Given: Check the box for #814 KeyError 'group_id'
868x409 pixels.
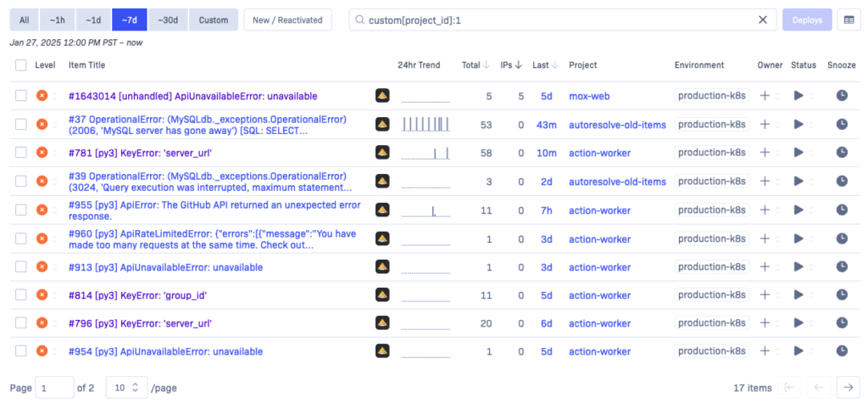Looking at the screenshot, I should tap(21, 295).
